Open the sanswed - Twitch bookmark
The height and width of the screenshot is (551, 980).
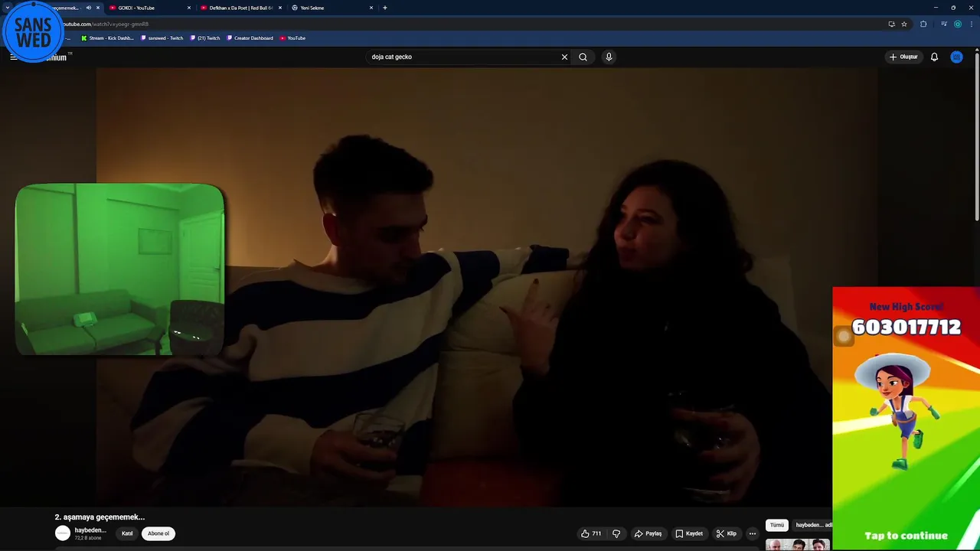pos(162,37)
